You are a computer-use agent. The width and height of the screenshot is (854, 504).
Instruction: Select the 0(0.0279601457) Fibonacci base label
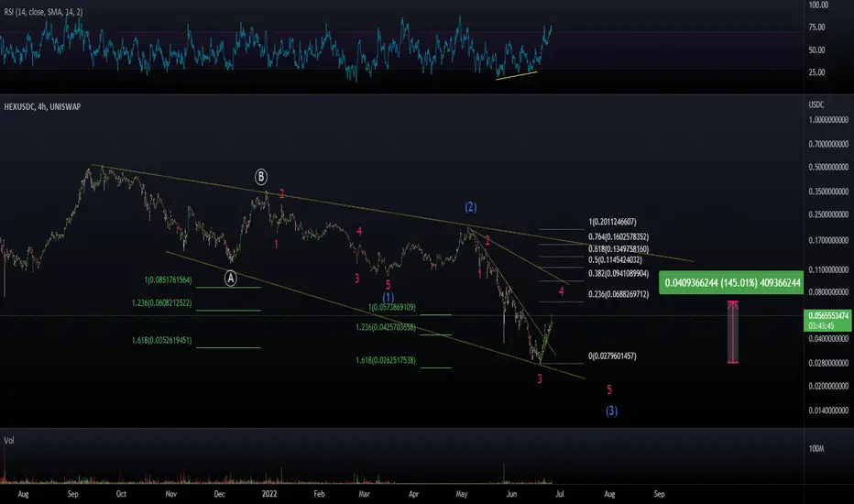(612, 356)
